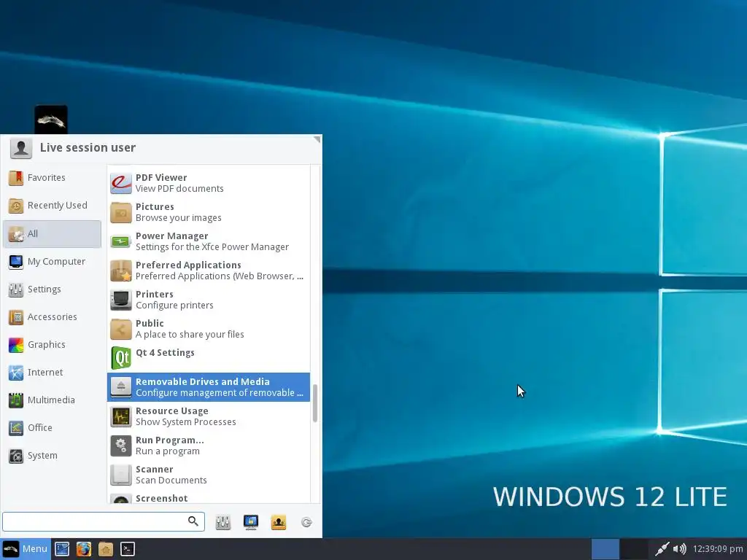
Task: Select the first workspace in pager
Action: coord(605,549)
